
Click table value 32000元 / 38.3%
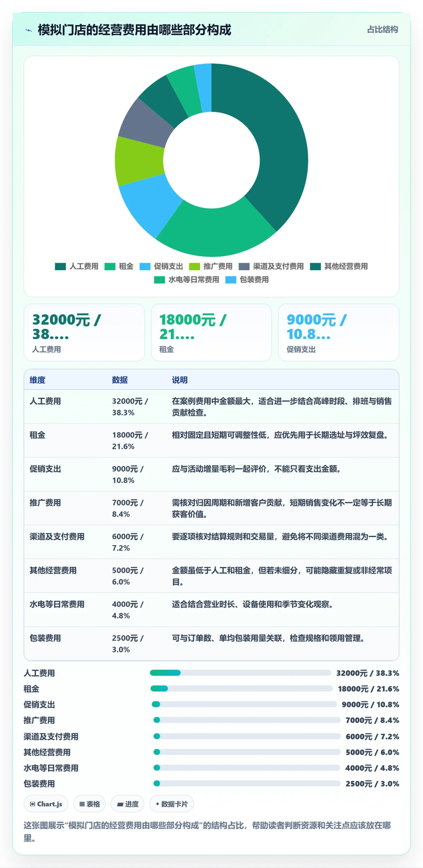[130, 407]
